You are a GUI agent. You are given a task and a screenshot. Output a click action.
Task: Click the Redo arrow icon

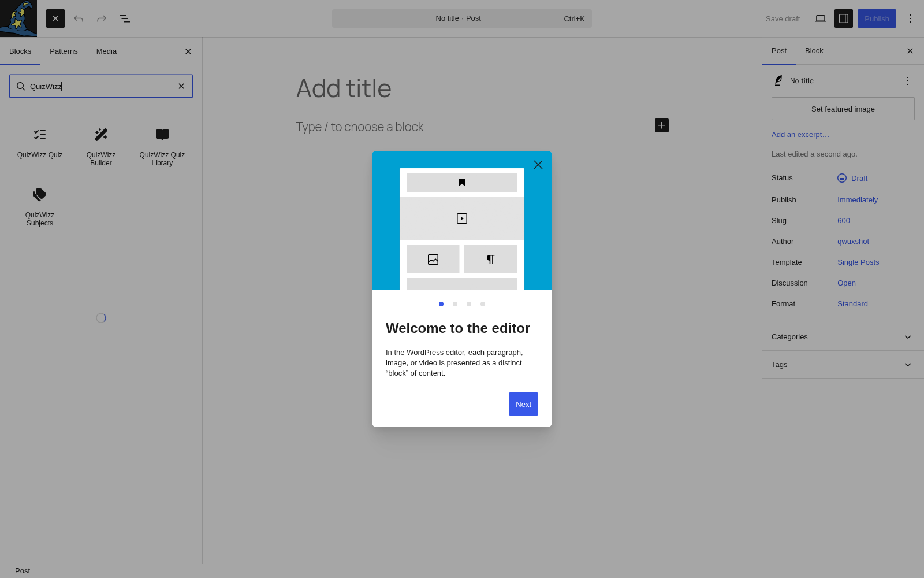click(x=102, y=18)
